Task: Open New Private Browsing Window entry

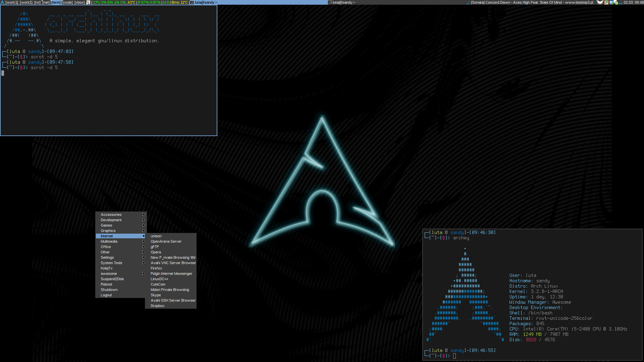Action: click(x=171, y=257)
